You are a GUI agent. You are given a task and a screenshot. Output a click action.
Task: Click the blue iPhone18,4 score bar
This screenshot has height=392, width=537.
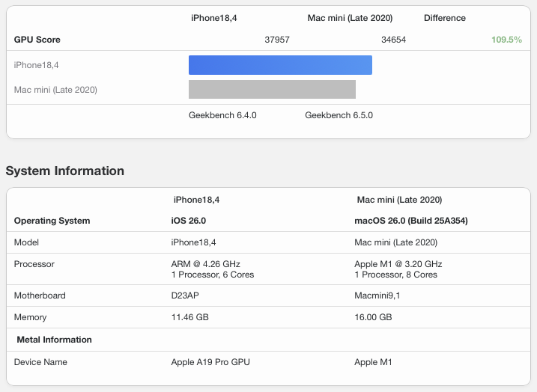[280, 65]
